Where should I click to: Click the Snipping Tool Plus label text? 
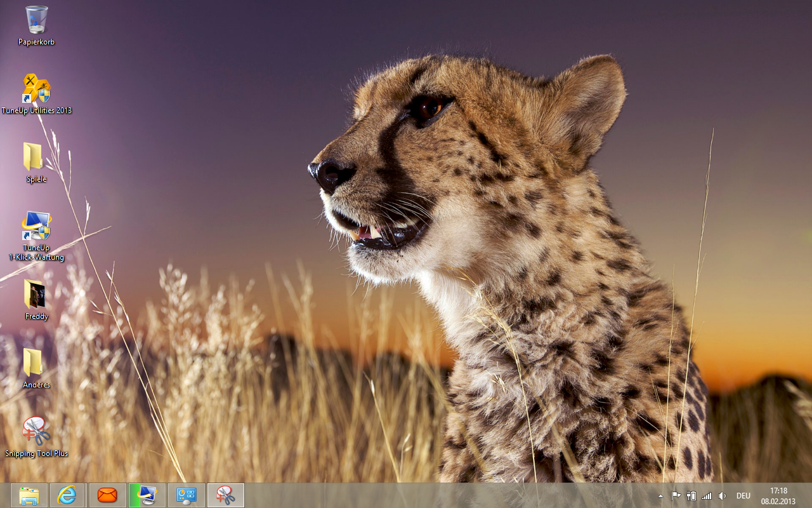coord(36,453)
